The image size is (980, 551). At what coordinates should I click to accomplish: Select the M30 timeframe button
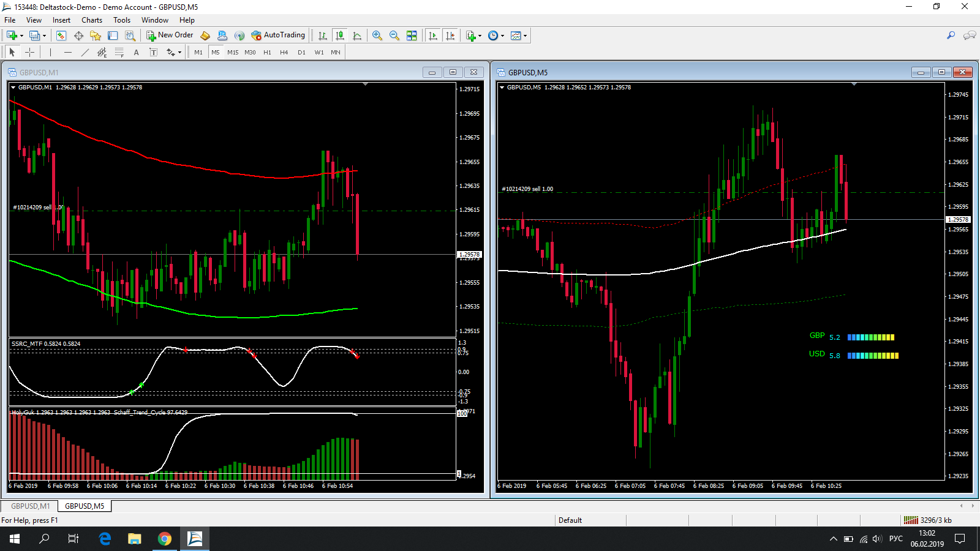(x=250, y=52)
